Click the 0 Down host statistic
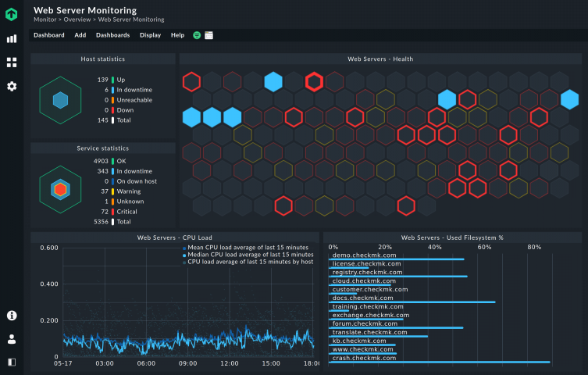The image size is (588, 375). tap(119, 110)
